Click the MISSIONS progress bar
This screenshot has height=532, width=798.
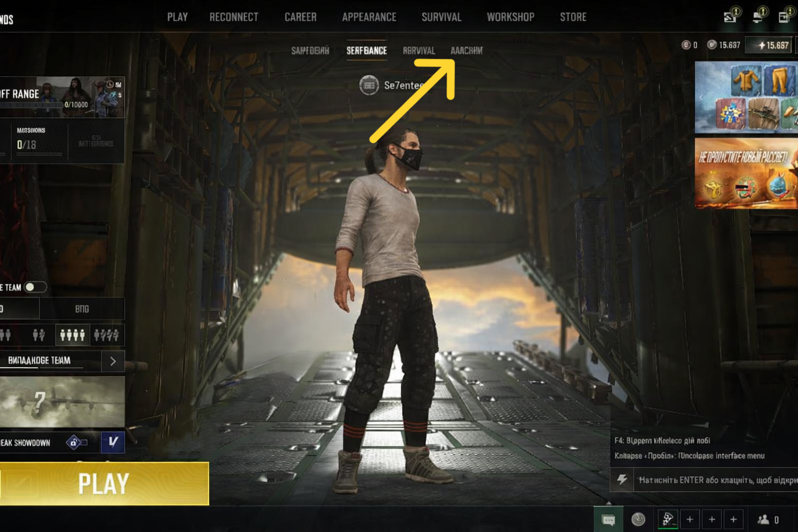(39, 154)
